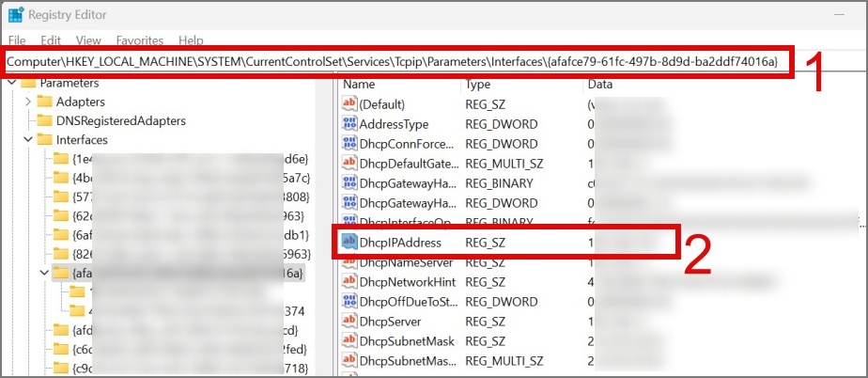Click the (Default) value string icon
Image resolution: width=868 pixels, height=378 pixels.
pos(349,104)
